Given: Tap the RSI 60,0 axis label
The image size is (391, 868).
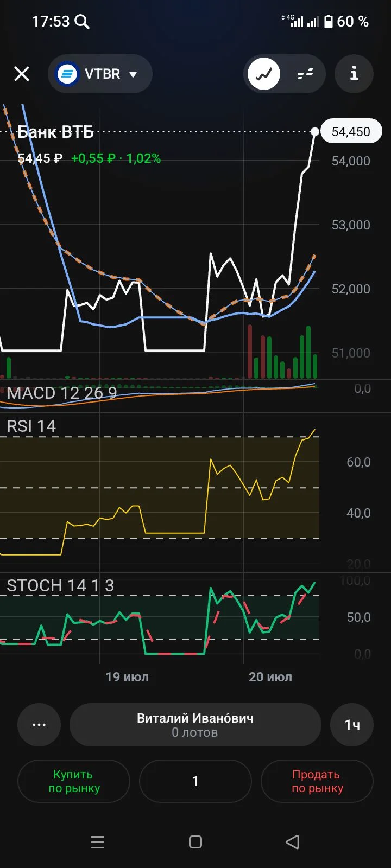Looking at the screenshot, I should coord(358,462).
